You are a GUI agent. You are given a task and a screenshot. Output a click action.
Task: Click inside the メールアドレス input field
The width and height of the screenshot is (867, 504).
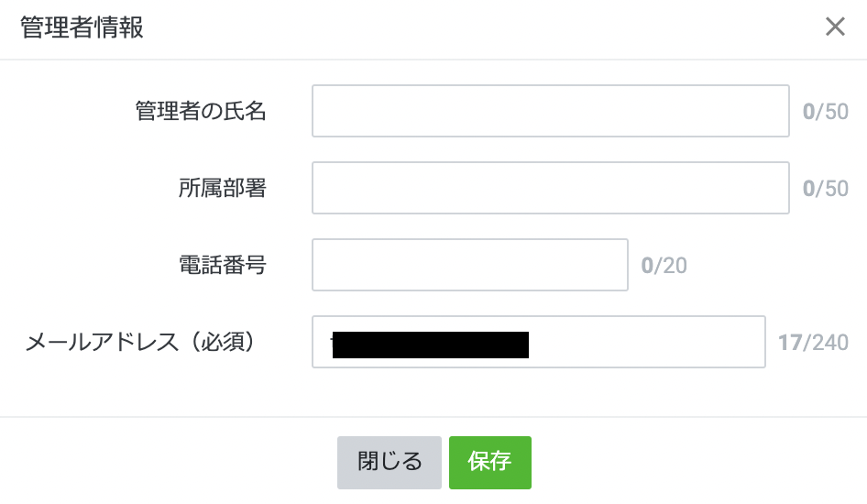(642, 342)
